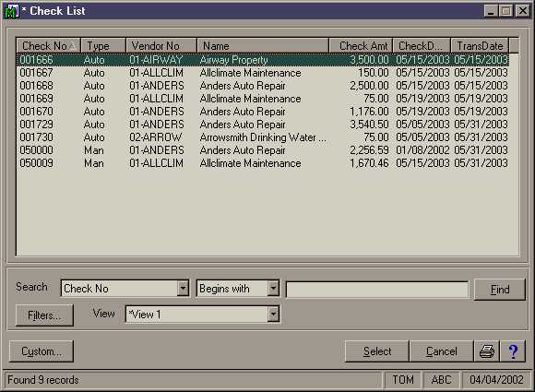Open the Filters dialog button

click(44, 315)
